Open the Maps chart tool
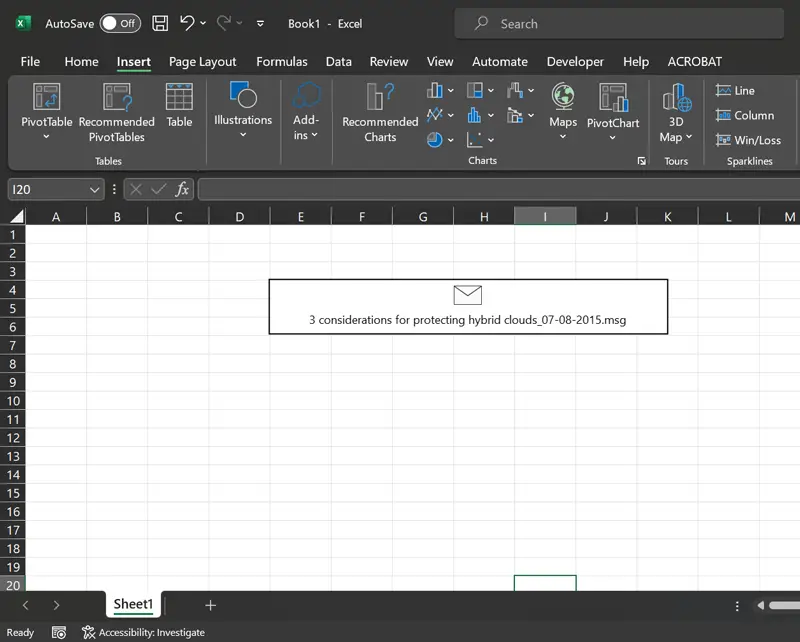Screen dimensions: 800x642 562,107
